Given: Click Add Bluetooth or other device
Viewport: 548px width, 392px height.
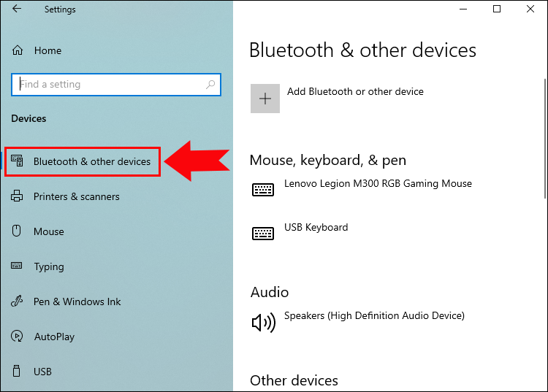Looking at the screenshot, I should tap(355, 92).
